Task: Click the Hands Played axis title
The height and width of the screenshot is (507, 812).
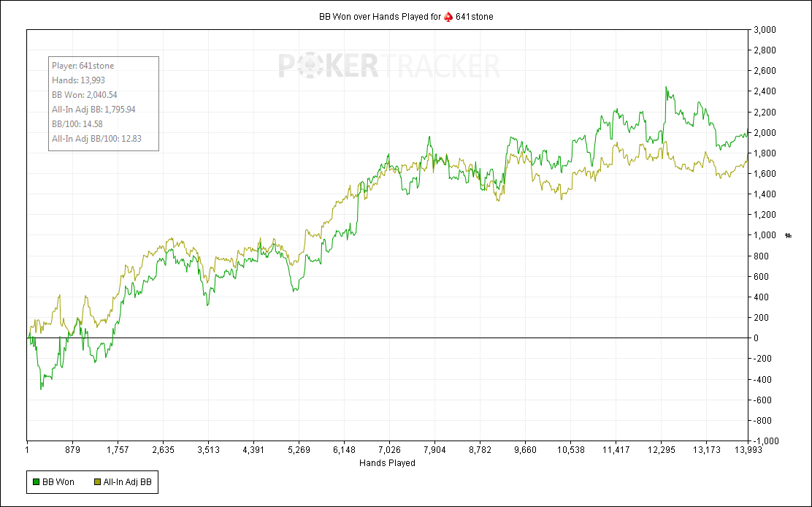Action: point(387,463)
